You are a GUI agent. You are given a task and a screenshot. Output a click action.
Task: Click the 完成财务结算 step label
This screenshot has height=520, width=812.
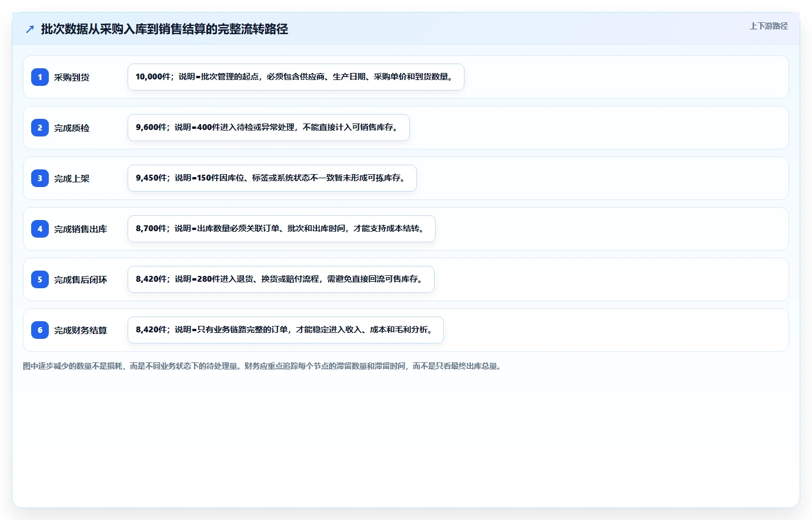coord(81,330)
